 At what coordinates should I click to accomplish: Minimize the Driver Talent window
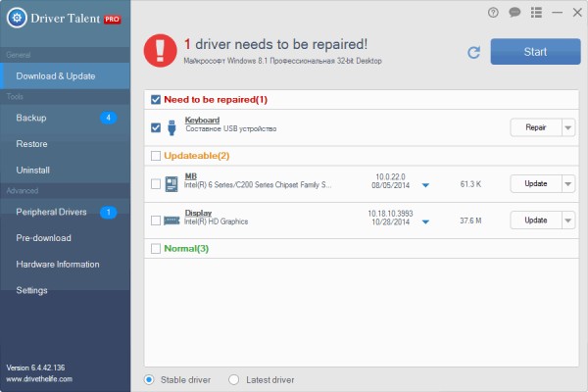pos(558,13)
